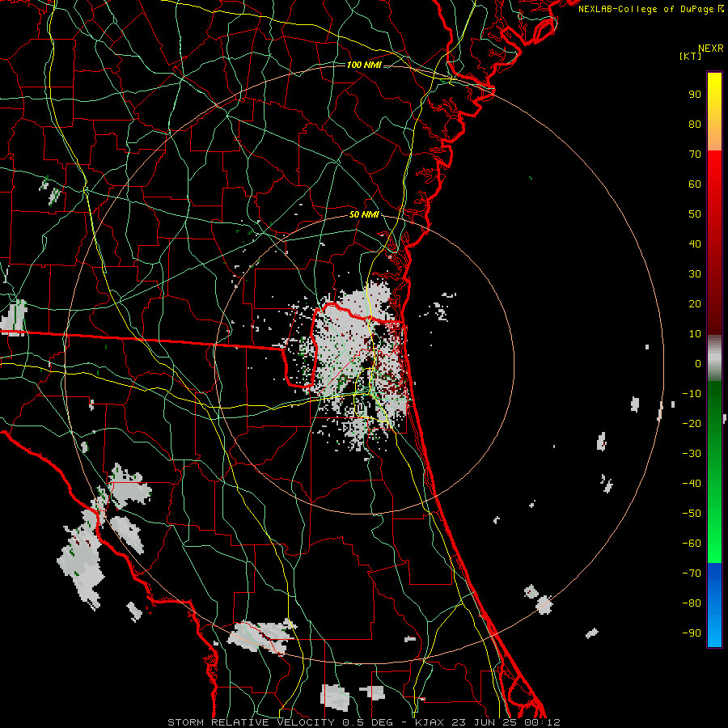Click the positive 20 scale value

[695, 304]
